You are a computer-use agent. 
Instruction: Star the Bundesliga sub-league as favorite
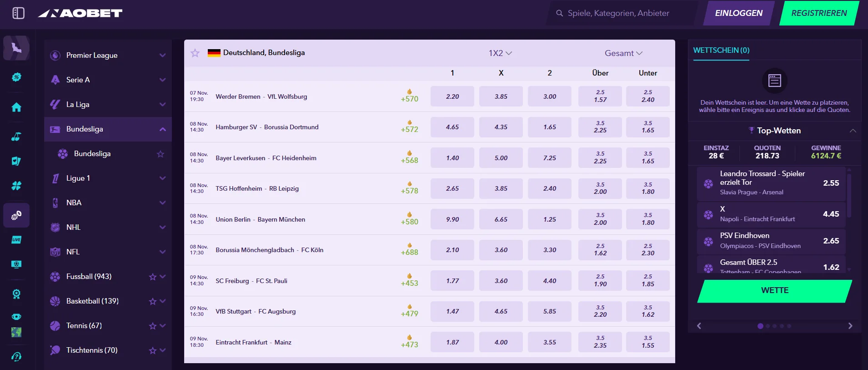161,154
